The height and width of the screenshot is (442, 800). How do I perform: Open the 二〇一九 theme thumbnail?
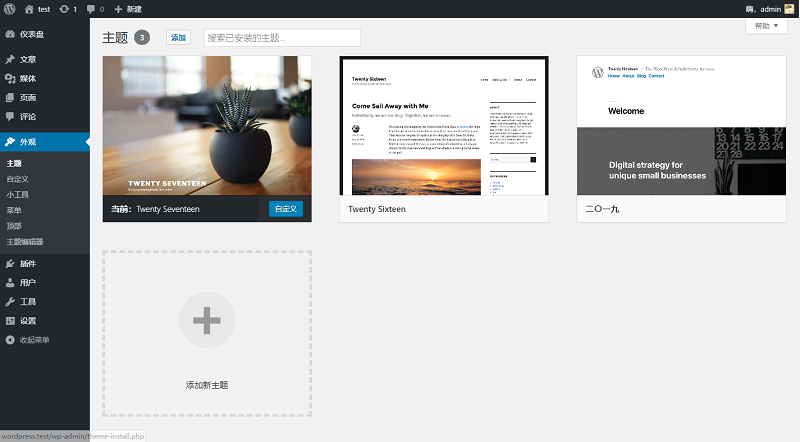point(681,126)
